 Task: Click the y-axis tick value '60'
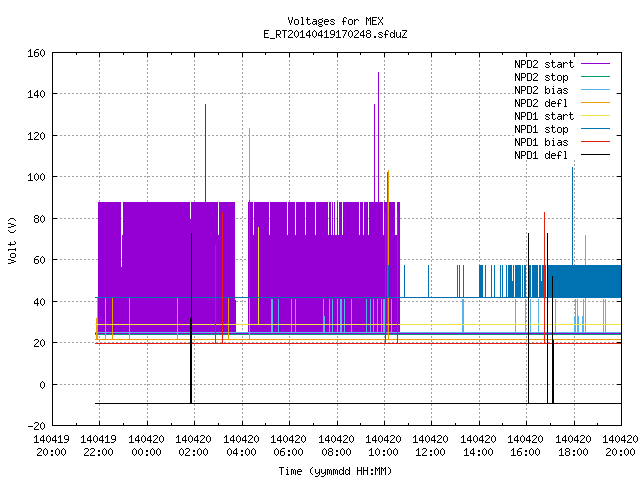point(39,260)
